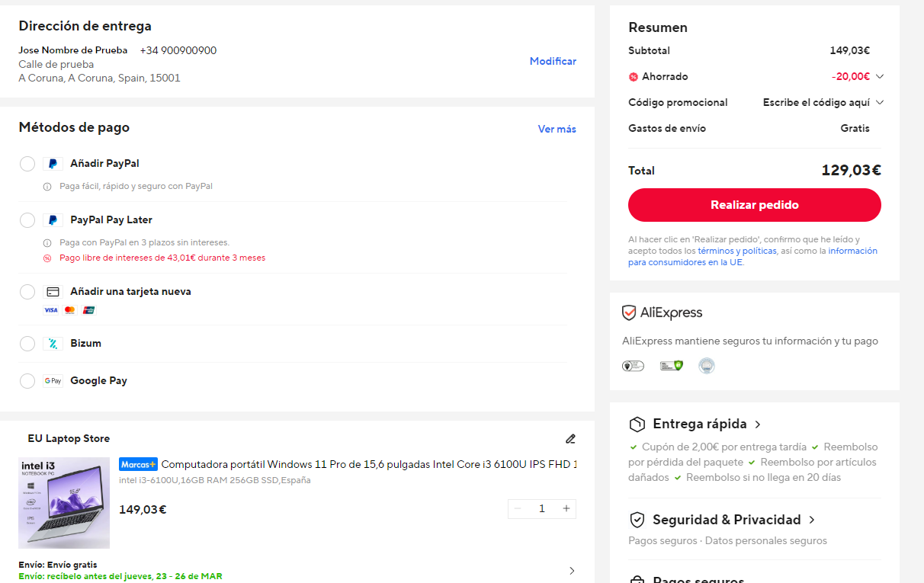Click the laptop product thumbnail
924x583 pixels.
[64, 503]
